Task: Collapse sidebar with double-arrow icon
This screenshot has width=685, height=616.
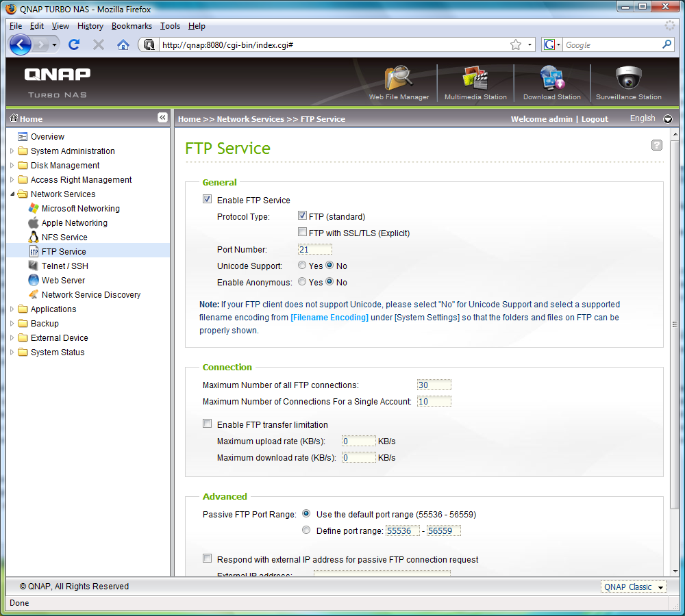Action: [162, 118]
